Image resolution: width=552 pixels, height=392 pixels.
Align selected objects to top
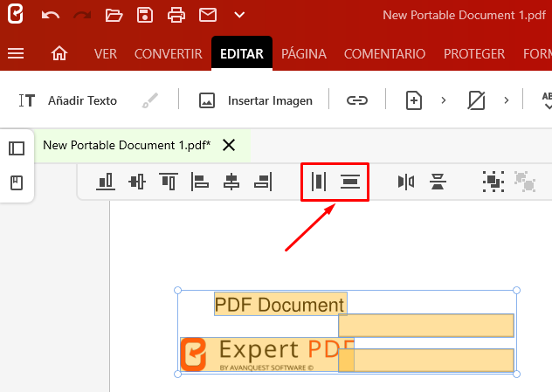(169, 182)
